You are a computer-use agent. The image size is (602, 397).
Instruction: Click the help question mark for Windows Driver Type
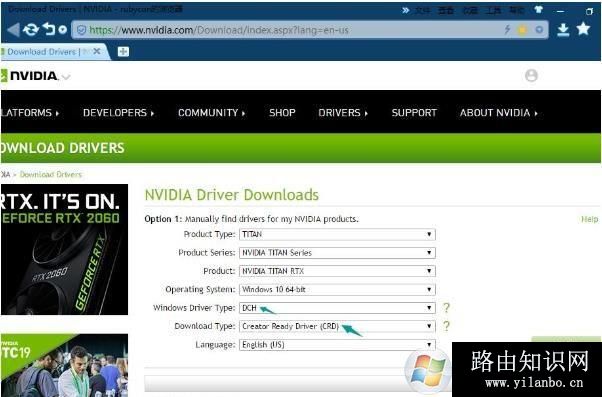[x=446, y=308]
